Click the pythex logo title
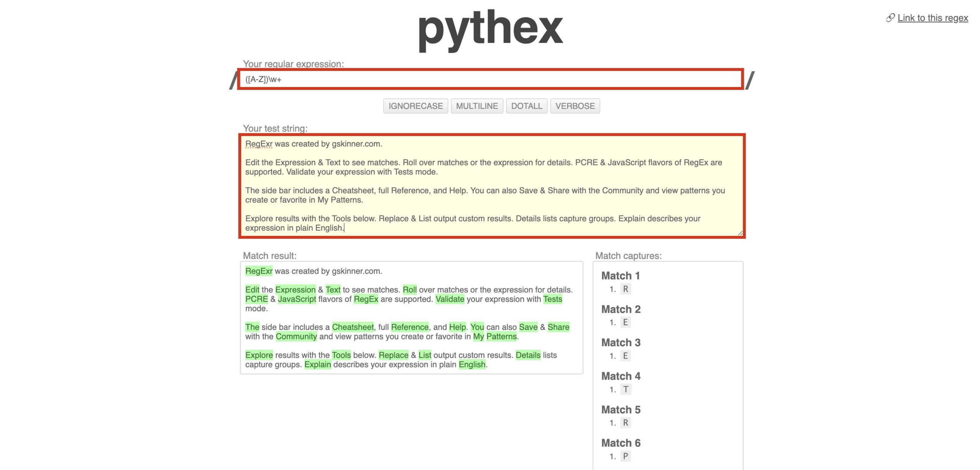 pyautogui.click(x=490, y=29)
